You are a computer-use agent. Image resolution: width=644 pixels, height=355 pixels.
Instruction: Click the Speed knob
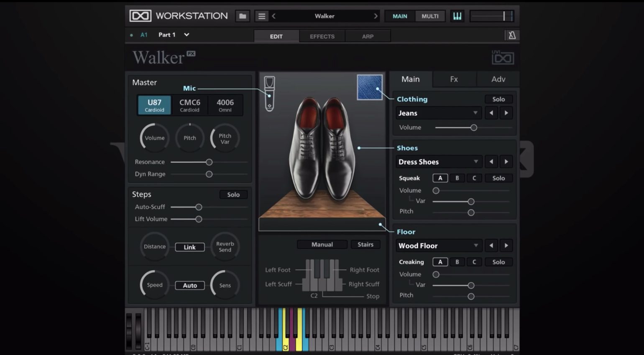coord(155,285)
